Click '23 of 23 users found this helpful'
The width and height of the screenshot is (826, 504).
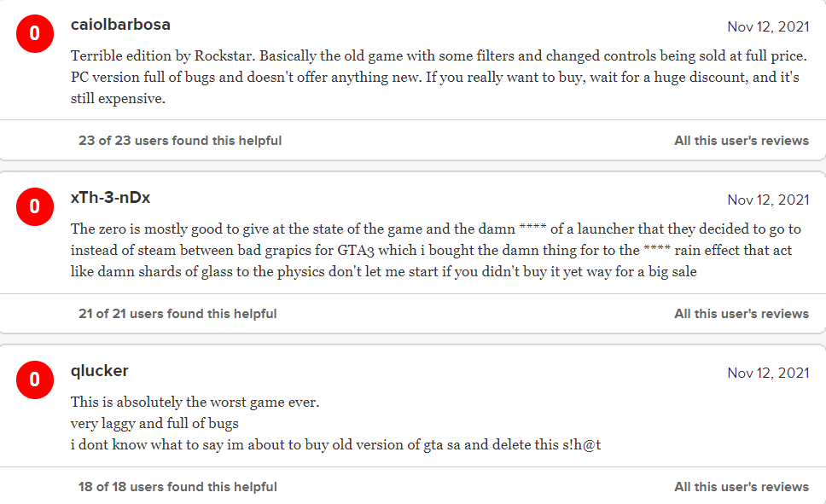pyautogui.click(x=180, y=141)
